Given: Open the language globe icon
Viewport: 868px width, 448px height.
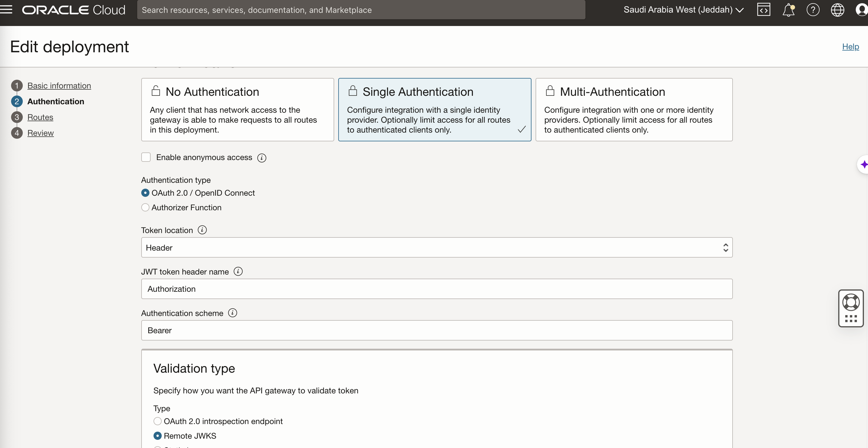Looking at the screenshot, I should [837, 10].
